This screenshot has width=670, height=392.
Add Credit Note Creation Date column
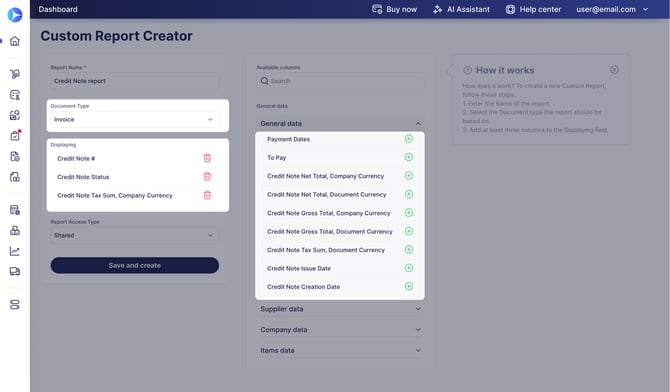click(x=409, y=286)
